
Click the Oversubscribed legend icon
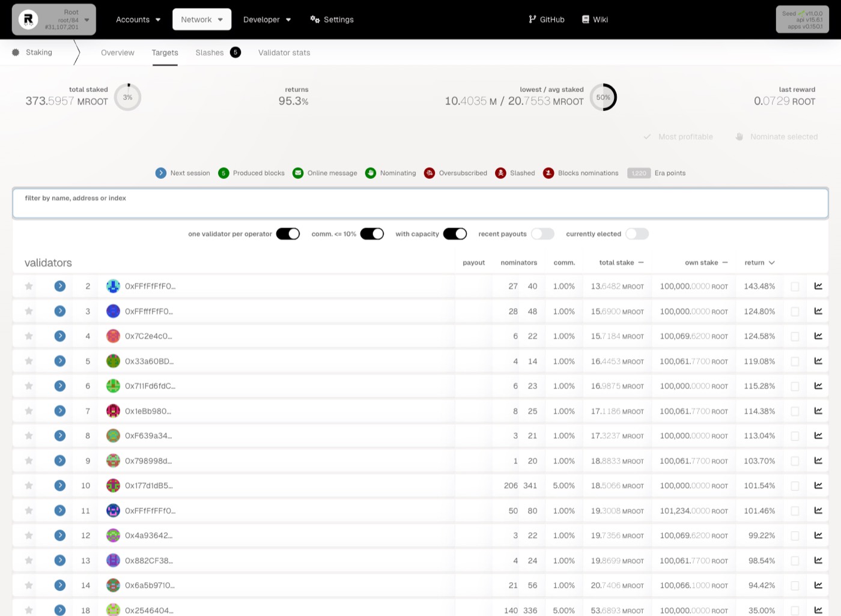click(x=430, y=174)
